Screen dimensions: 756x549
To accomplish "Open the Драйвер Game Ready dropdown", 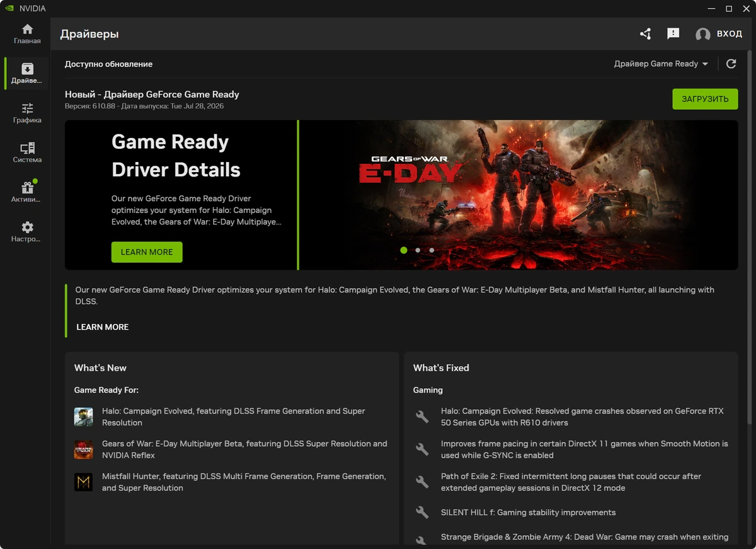I will (x=661, y=64).
